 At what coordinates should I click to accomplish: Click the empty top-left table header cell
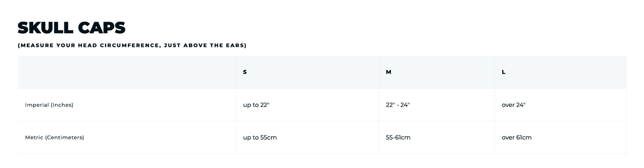127,72
